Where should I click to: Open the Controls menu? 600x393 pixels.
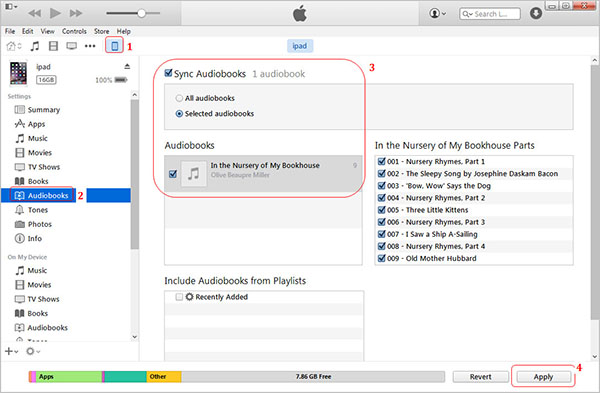pos(74,31)
